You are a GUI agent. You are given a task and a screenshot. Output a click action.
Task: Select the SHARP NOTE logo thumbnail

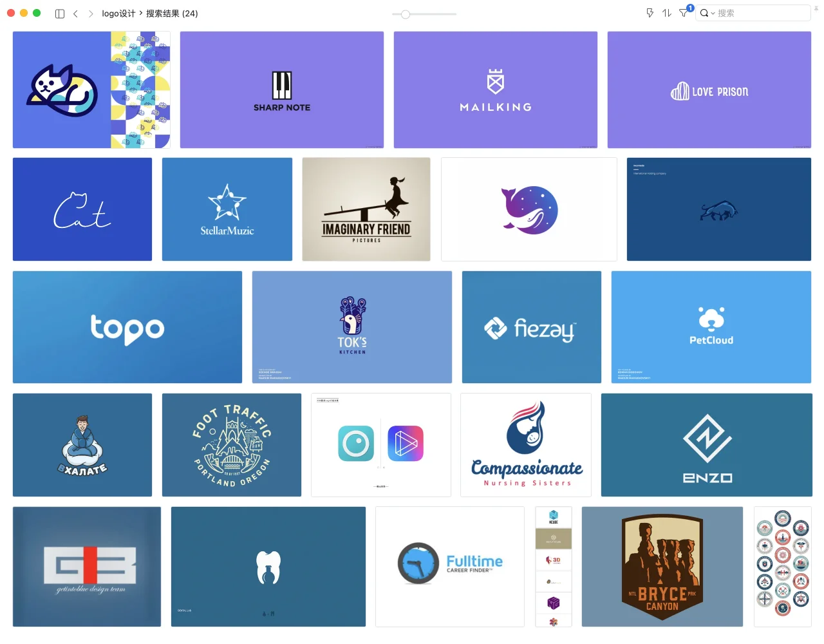282,90
